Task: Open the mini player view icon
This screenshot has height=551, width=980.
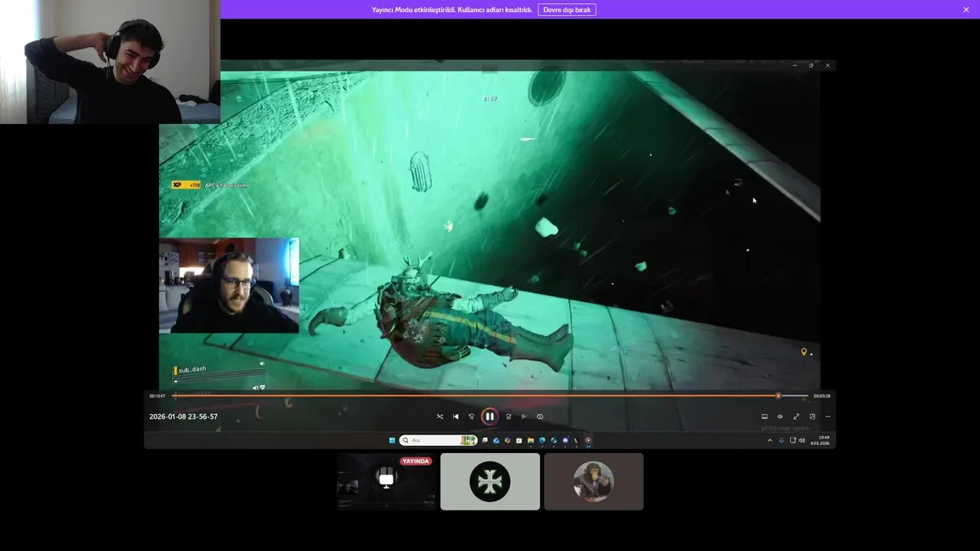Action: click(812, 416)
